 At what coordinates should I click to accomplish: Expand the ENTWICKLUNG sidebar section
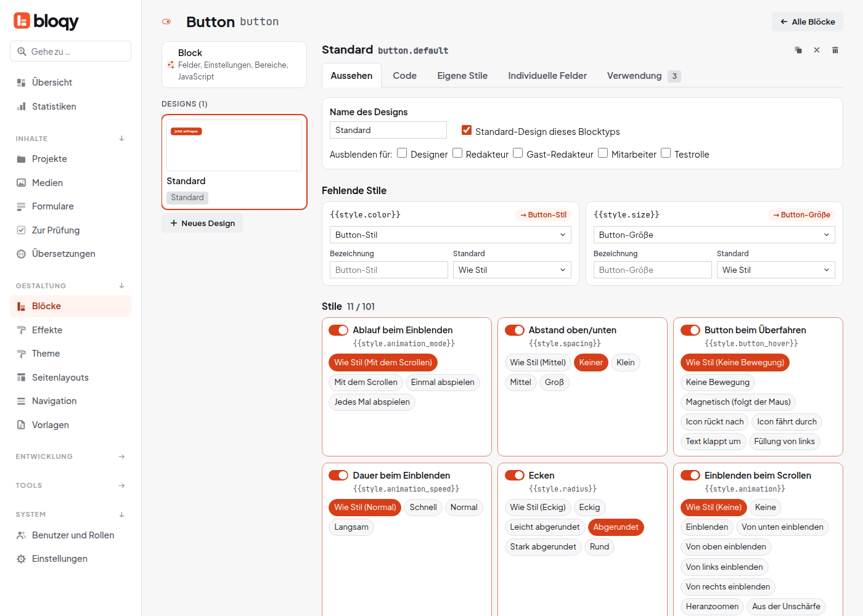point(121,456)
